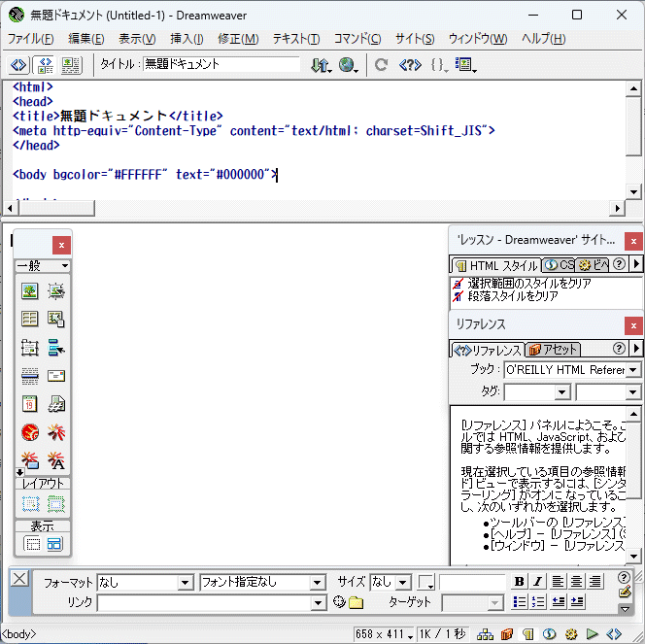This screenshot has width=645, height=644.
Task: Click Point to File target icon
Action: [x=339, y=602]
